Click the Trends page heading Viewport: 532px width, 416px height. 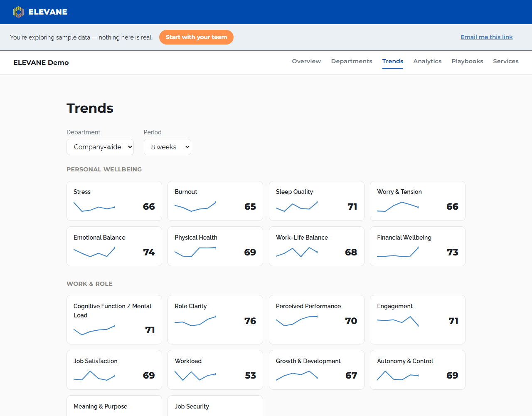point(90,108)
